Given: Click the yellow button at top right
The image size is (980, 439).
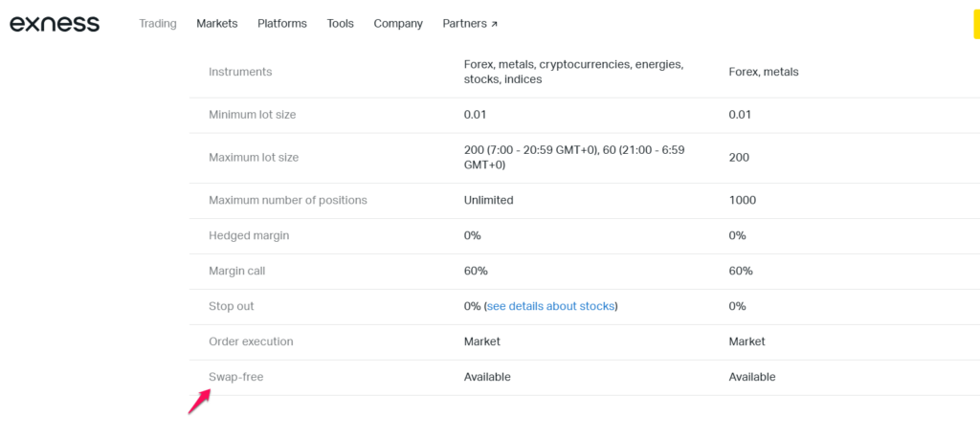Looking at the screenshot, I should coord(976,24).
